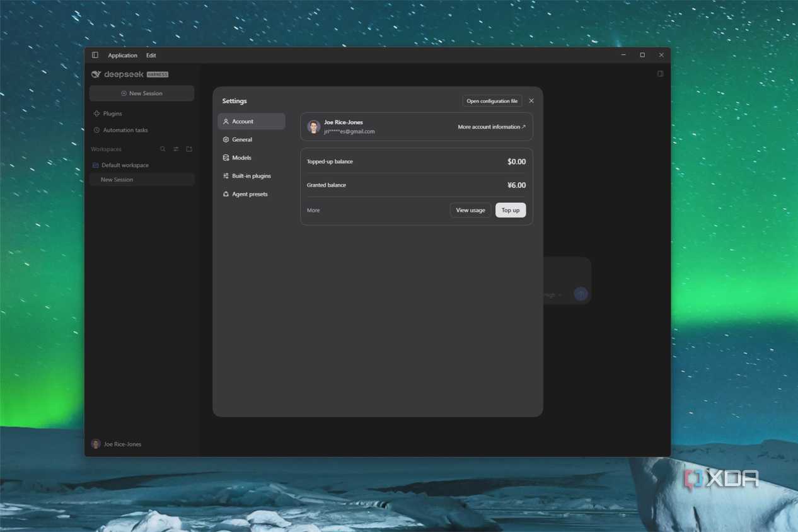This screenshot has height=532, width=798.
Task: Open the Edit menu
Action: 151,55
